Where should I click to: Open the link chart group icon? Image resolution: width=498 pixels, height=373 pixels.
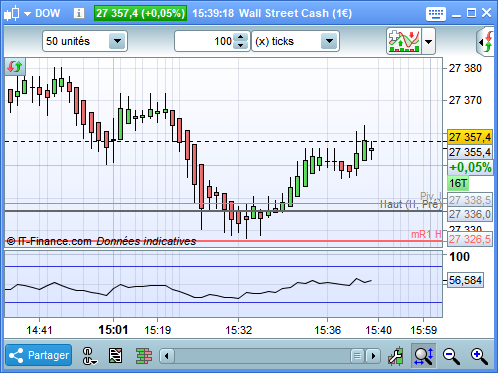point(89,356)
